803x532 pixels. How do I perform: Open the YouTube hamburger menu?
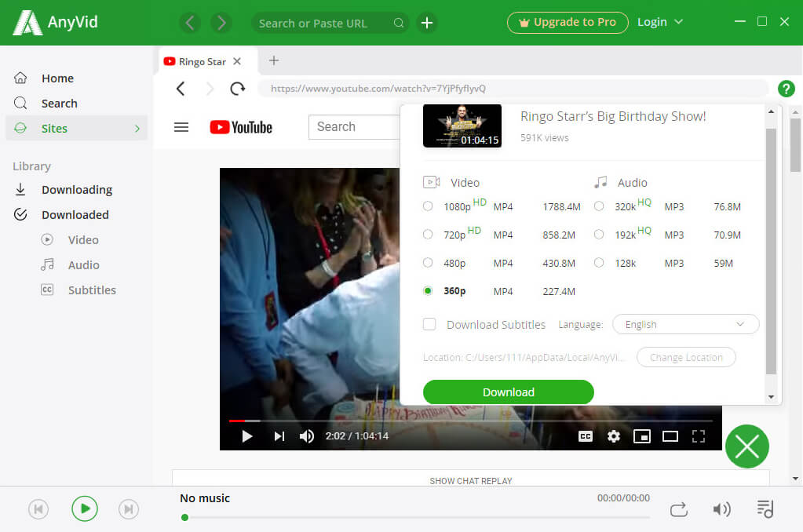181,127
